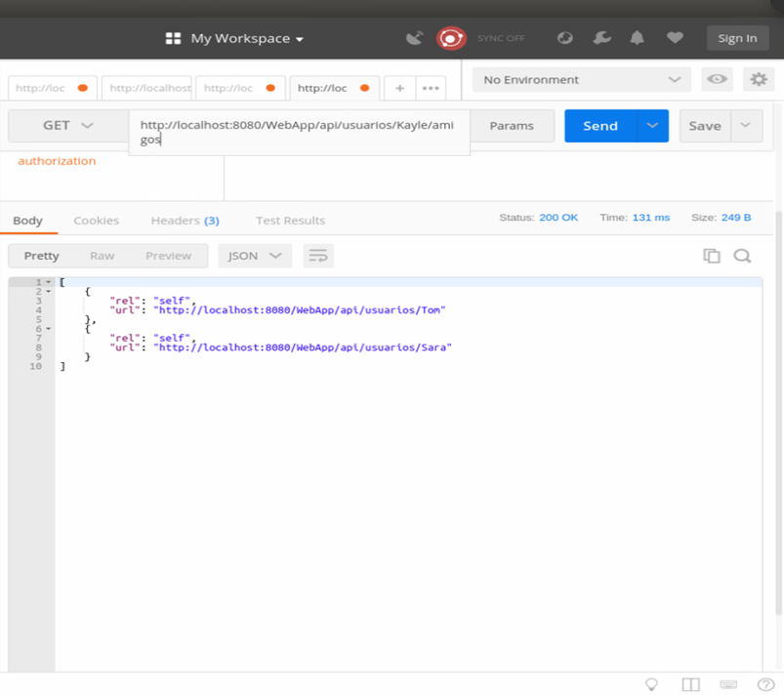Expand the Save options dropdown arrow

pyautogui.click(x=746, y=126)
